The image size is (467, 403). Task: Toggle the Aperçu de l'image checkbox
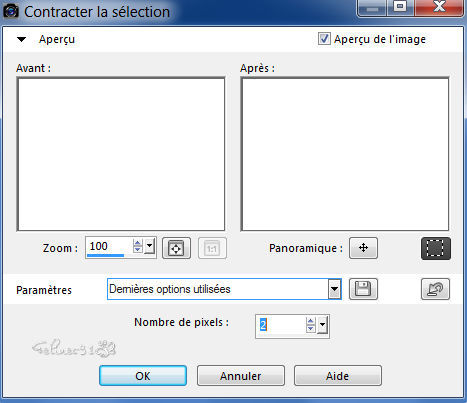point(324,39)
